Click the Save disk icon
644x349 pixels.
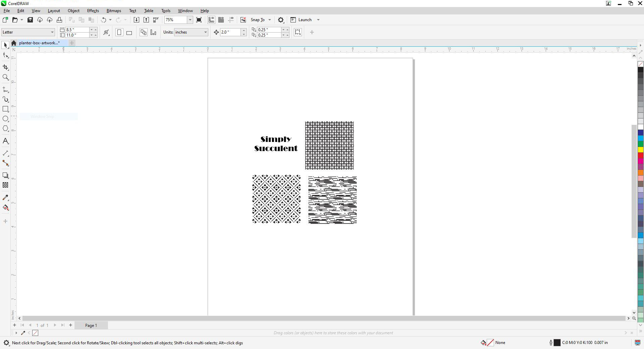point(30,20)
